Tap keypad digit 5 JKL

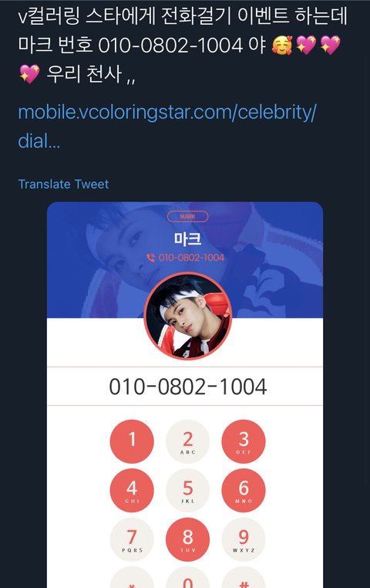click(187, 491)
